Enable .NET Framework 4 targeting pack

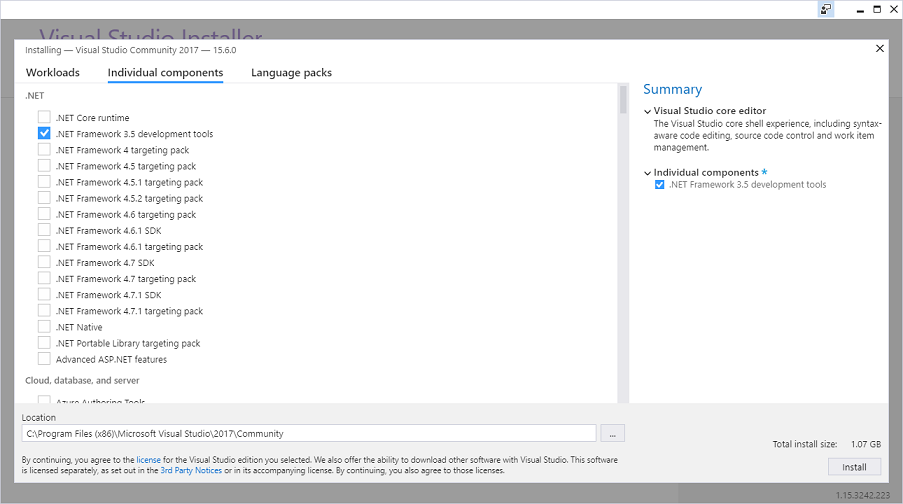click(x=44, y=149)
